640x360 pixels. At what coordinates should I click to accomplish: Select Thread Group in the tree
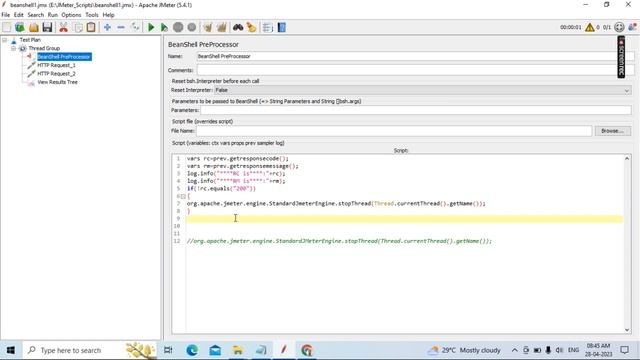point(44,48)
